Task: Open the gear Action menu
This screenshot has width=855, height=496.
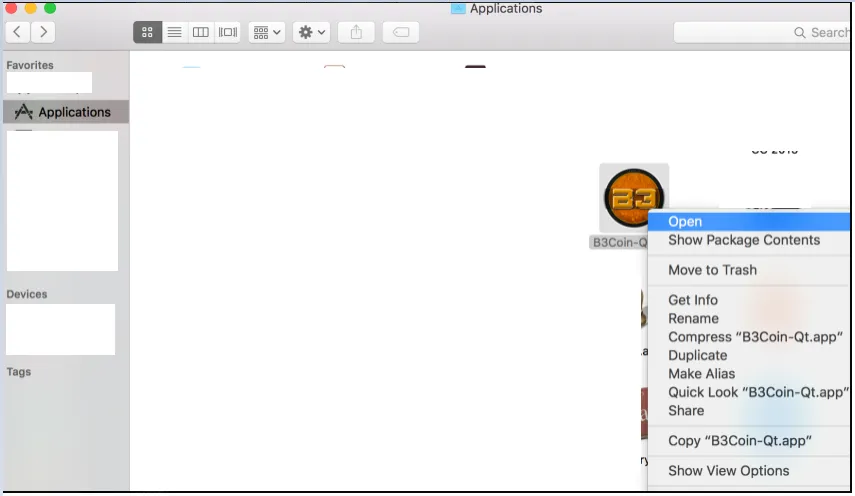Action: tap(311, 32)
